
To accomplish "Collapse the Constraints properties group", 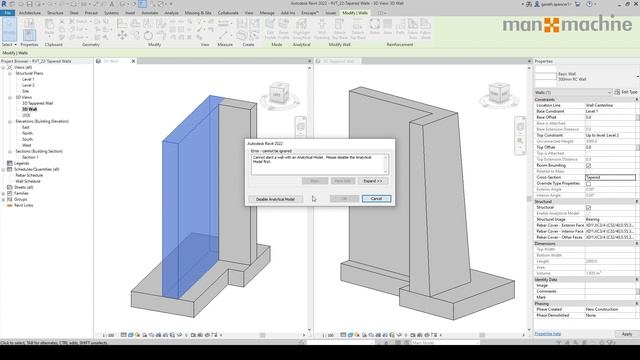I will point(636,100).
